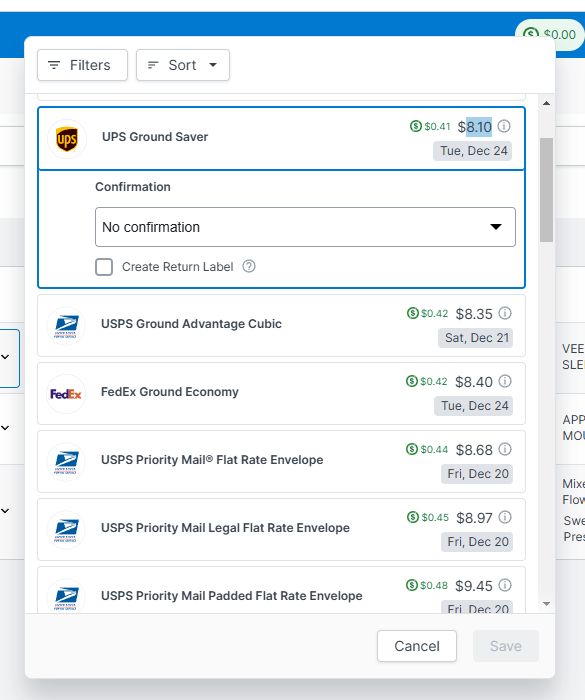Click the scrollbar down arrow

tap(546, 604)
